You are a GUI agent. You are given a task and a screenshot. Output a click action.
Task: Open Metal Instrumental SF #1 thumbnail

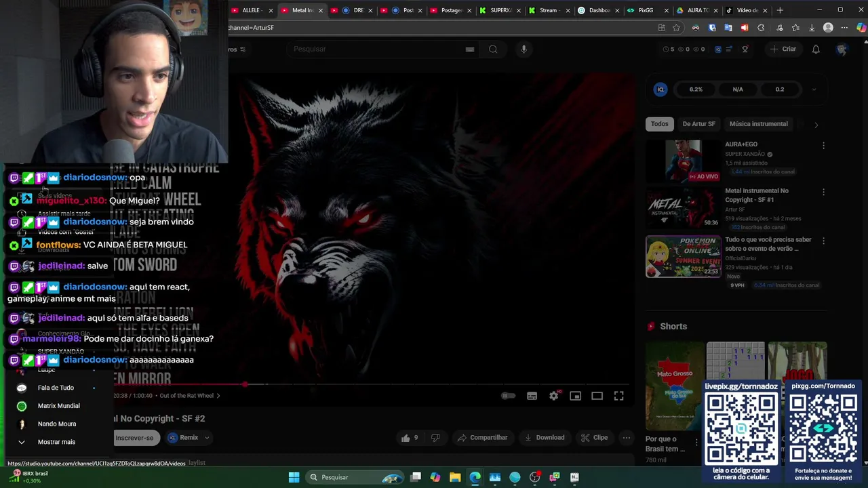tap(683, 208)
